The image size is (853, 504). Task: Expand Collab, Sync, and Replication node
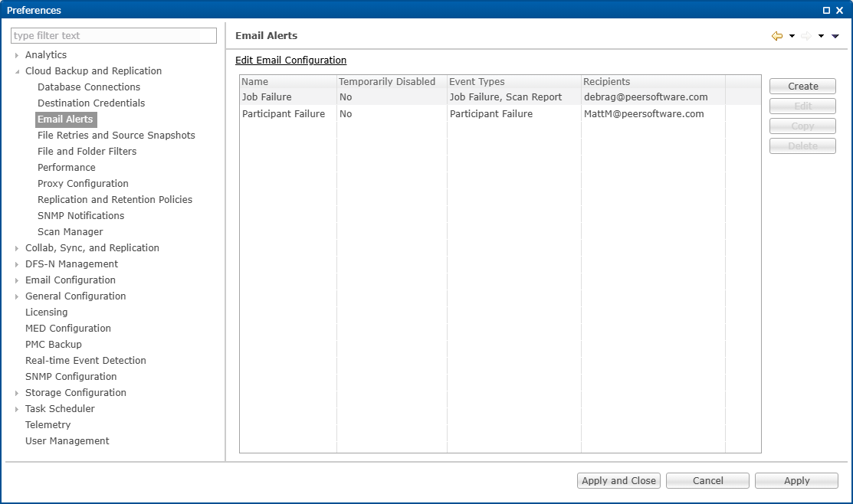coord(17,248)
